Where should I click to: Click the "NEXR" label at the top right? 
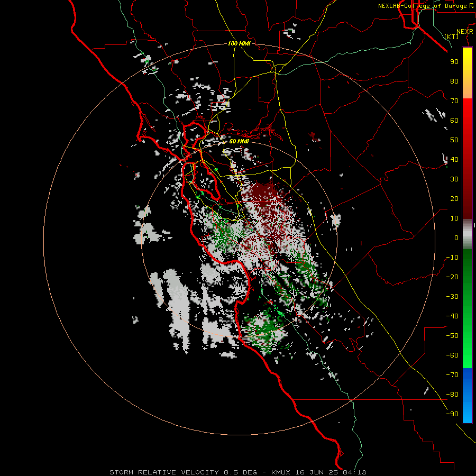[465, 32]
